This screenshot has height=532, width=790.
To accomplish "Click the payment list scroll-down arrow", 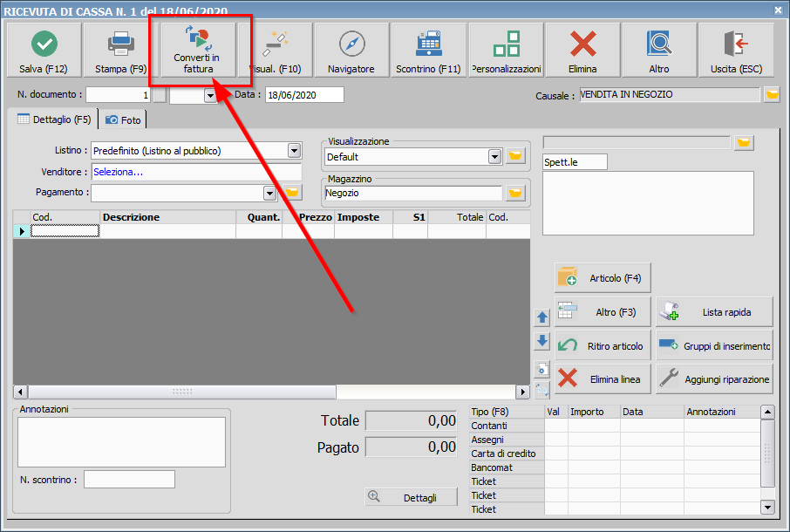I will pos(767,508).
